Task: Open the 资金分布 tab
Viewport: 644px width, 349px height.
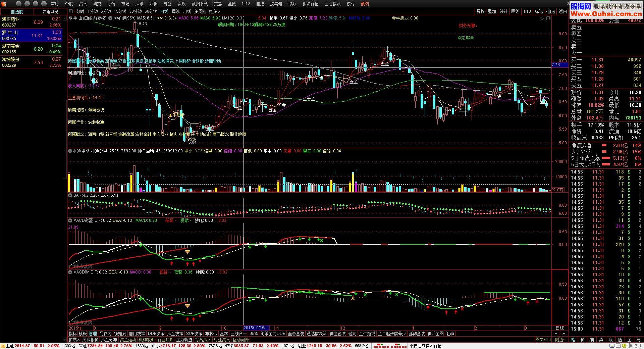Action: (x=109, y=340)
